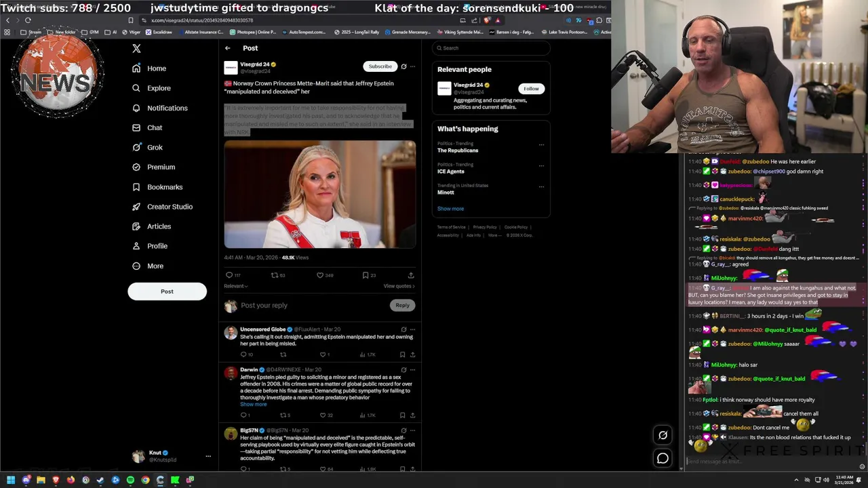Open File Explorer from the taskbar

click(41, 480)
